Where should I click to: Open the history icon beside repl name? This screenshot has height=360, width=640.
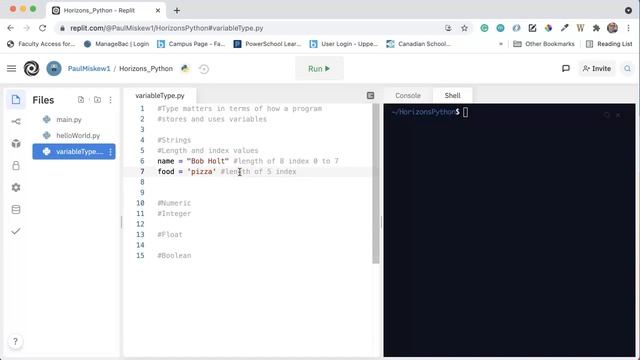click(204, 69)
